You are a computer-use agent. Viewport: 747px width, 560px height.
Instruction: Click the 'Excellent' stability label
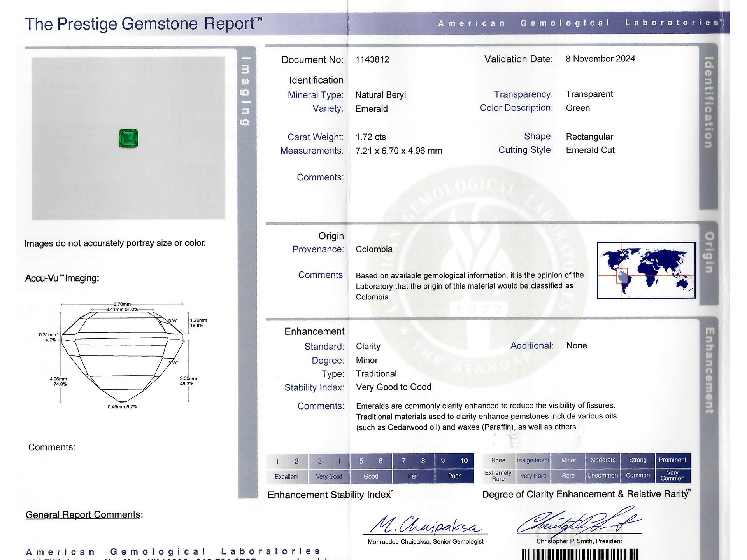pyautogui.click(x=287, y=477)
